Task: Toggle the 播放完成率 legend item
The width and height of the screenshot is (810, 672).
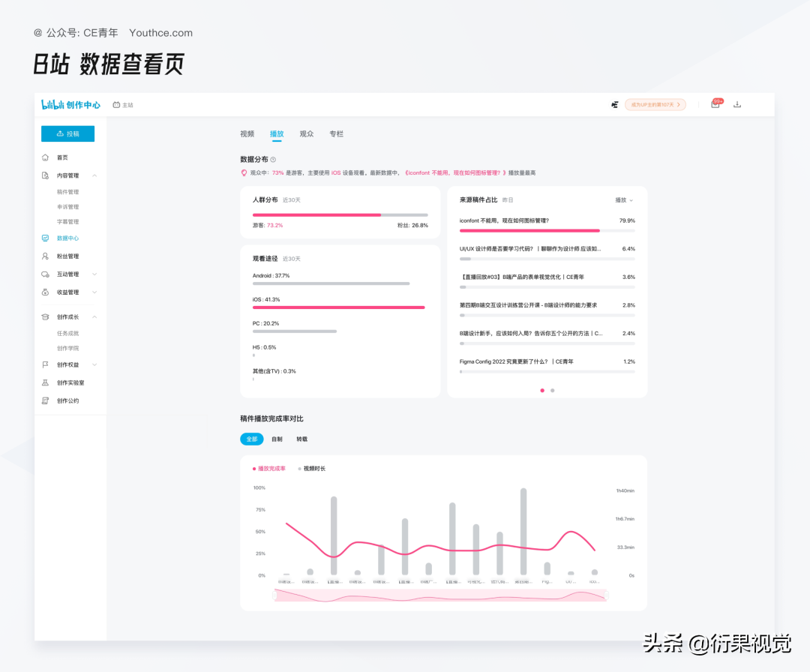Action: [270, 467]
